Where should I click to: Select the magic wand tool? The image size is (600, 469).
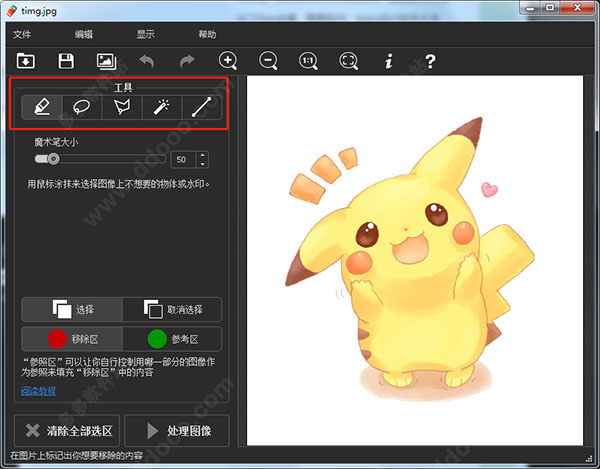pos(162,107)
